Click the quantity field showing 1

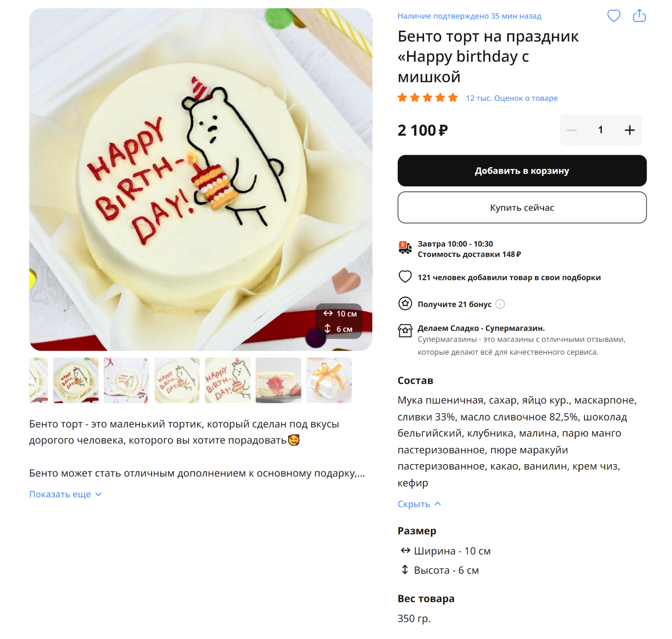[x=600, y=130]
